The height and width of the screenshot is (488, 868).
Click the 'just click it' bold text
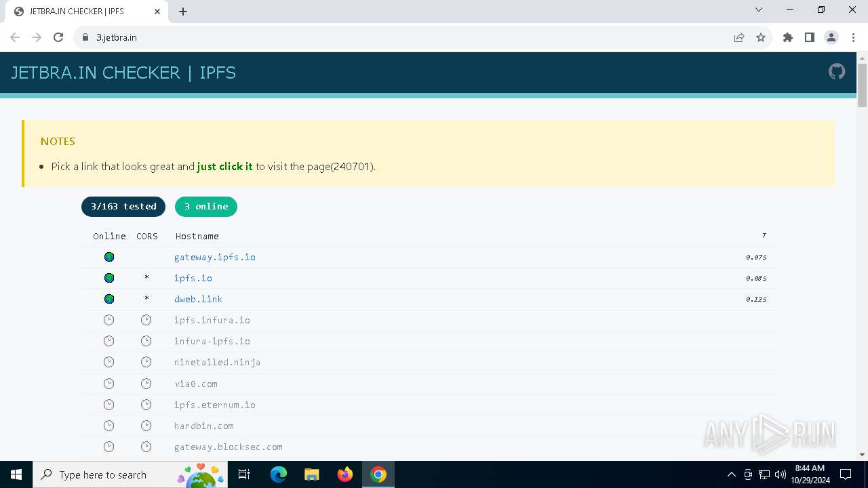click(225, 166)
